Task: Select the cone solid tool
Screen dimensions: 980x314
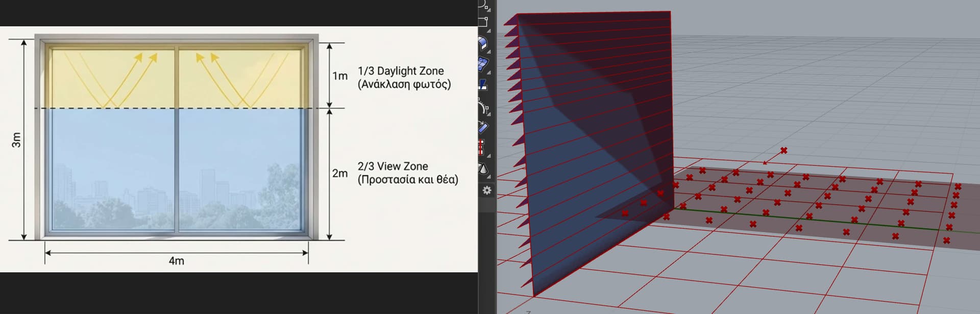Action: (x=482, y=168)
